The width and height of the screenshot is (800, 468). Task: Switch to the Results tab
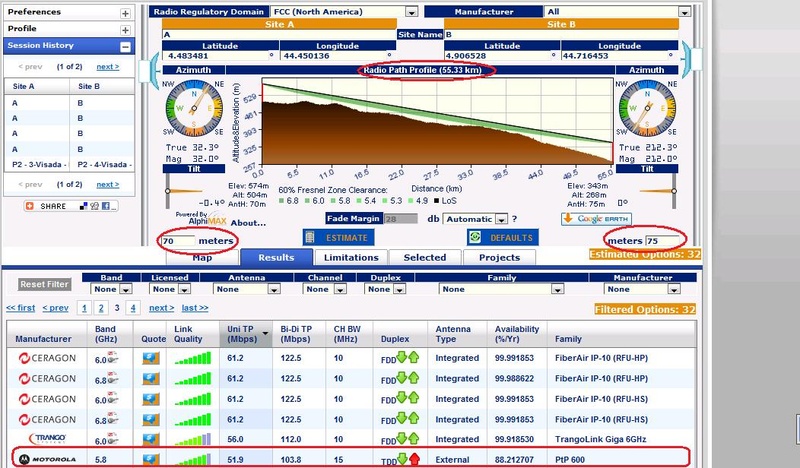pyautogui.click(x=276, y=257)
